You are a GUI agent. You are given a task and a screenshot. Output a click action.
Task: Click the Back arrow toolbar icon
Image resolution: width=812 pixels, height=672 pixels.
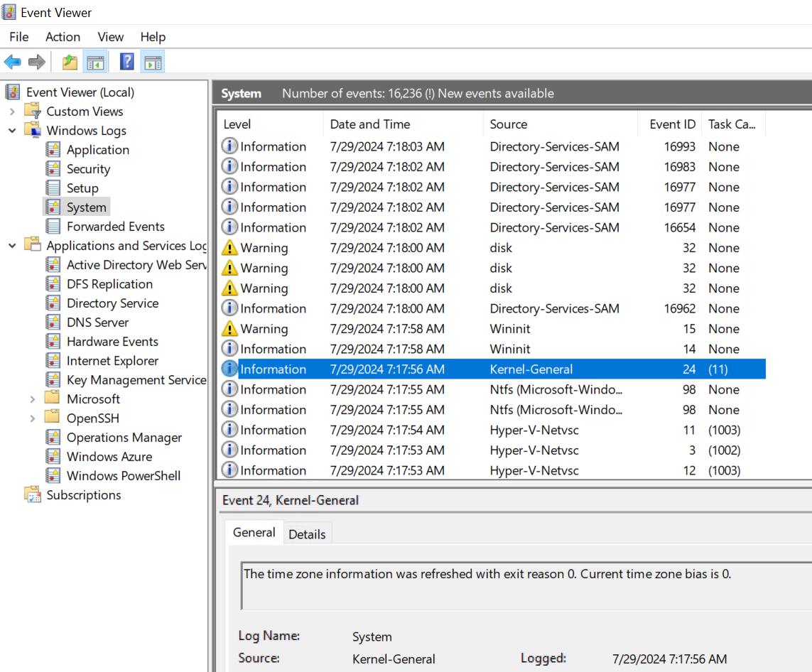(12, 63)
